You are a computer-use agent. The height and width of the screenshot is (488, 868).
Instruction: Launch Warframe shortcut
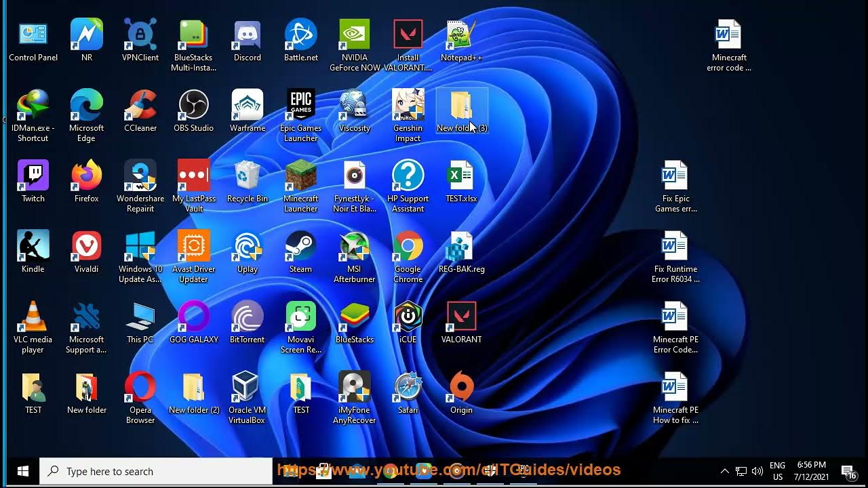[x=248, y=111]
